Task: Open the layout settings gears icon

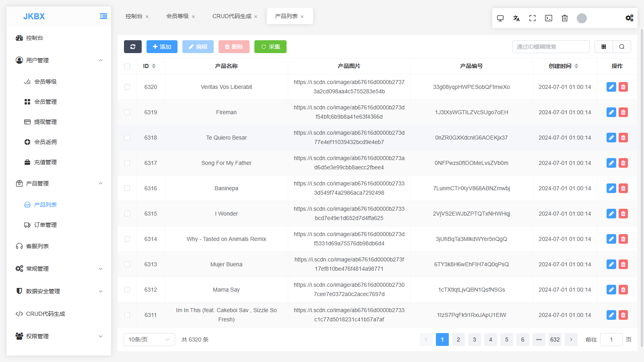Action: click(x=629, y=18)
